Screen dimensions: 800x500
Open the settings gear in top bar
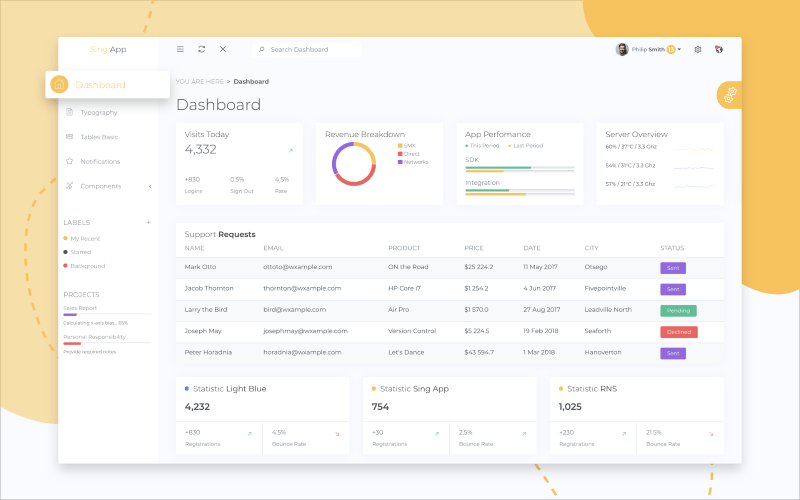(x=698, y=49)
